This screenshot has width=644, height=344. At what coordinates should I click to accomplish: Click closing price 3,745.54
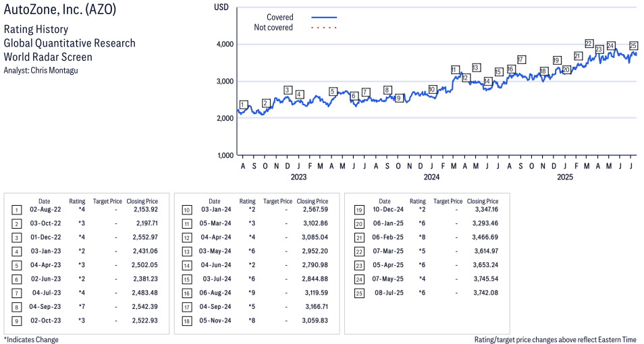point(486,279)
